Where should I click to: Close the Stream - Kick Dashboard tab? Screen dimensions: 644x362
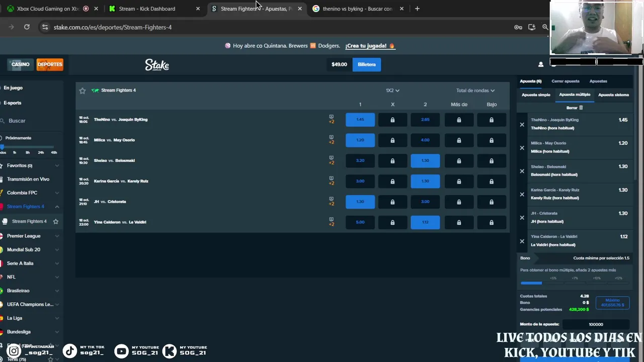[198, 9]
